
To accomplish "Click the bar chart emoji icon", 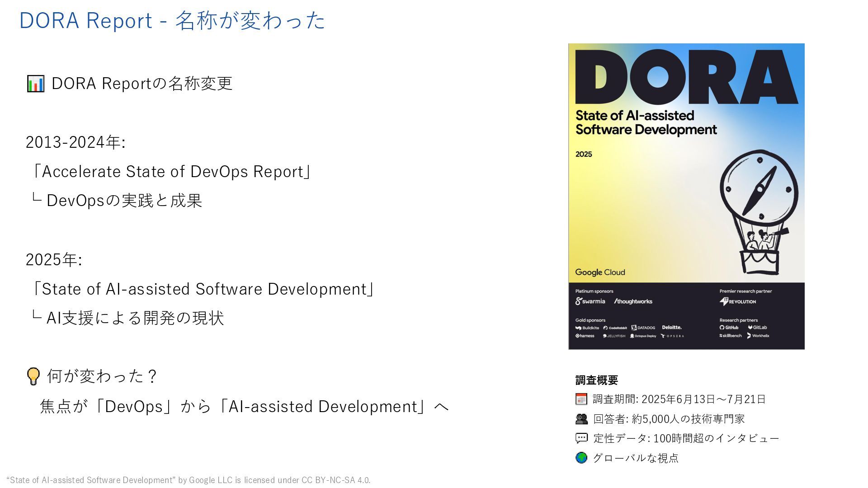I will tap(35, 84).
